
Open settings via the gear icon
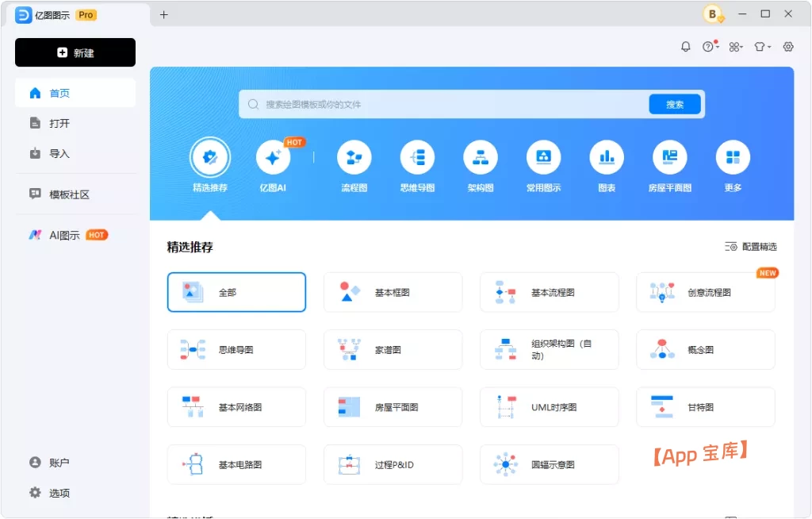coord(787,47)
